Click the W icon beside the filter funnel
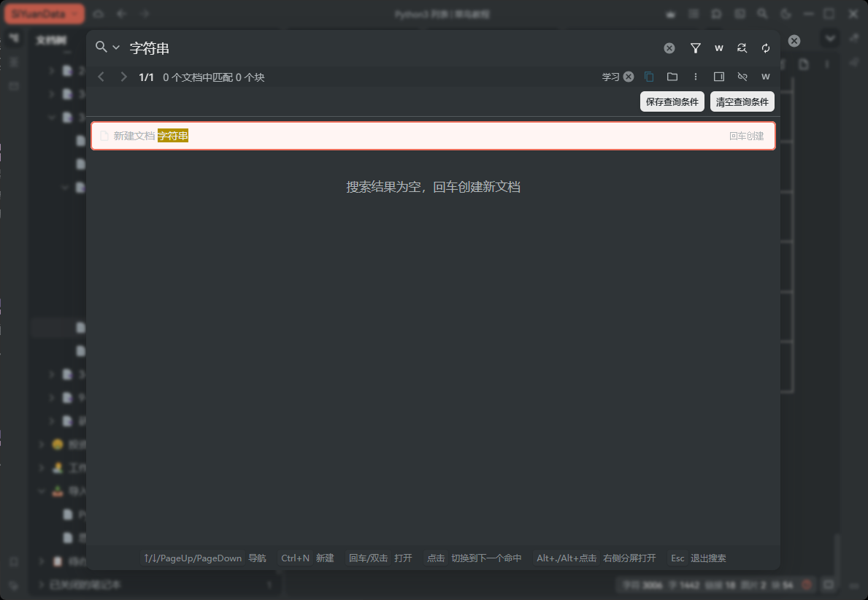 (x=718, y=48)
